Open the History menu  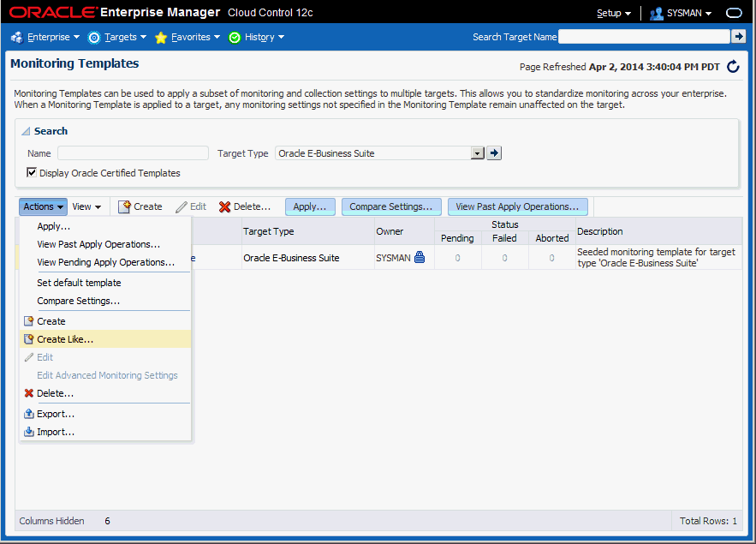(x=265, y=37)
